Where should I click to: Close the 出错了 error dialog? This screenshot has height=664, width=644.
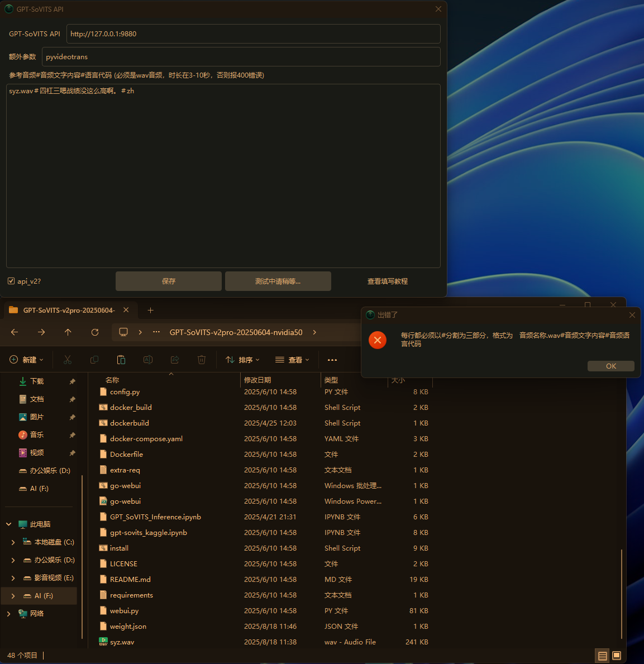click(x=632, y=314)
